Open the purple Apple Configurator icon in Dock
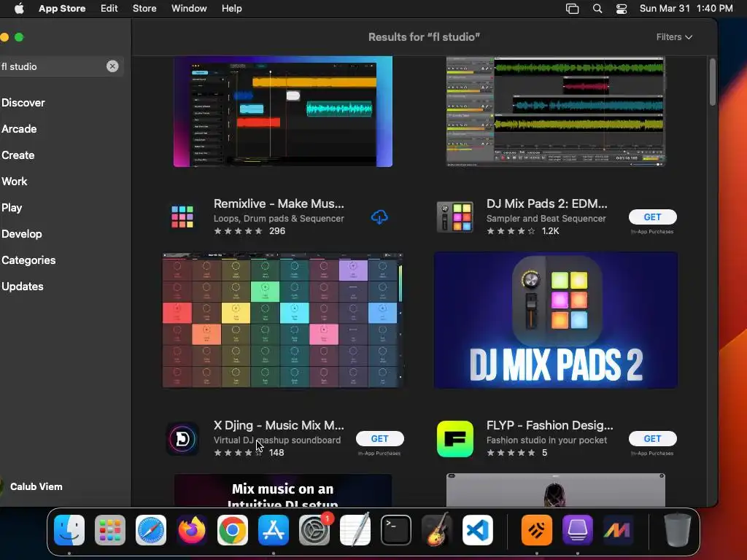 (578, 530)
